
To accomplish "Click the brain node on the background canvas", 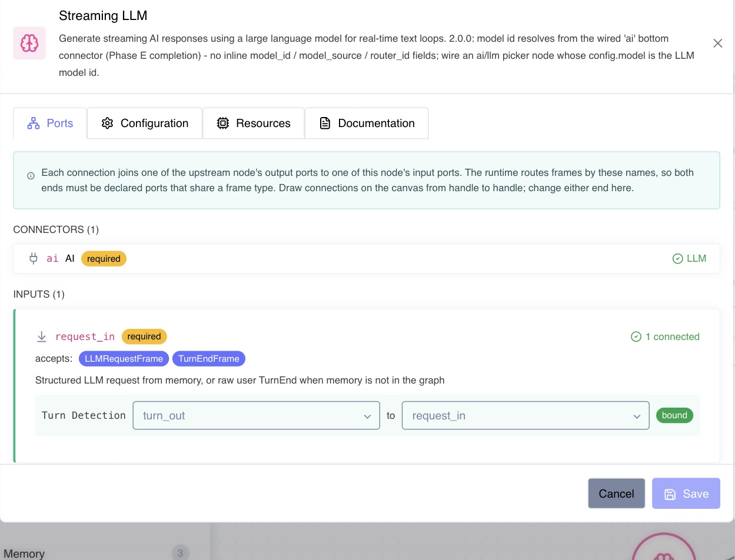I will click(x=663, y=547).
